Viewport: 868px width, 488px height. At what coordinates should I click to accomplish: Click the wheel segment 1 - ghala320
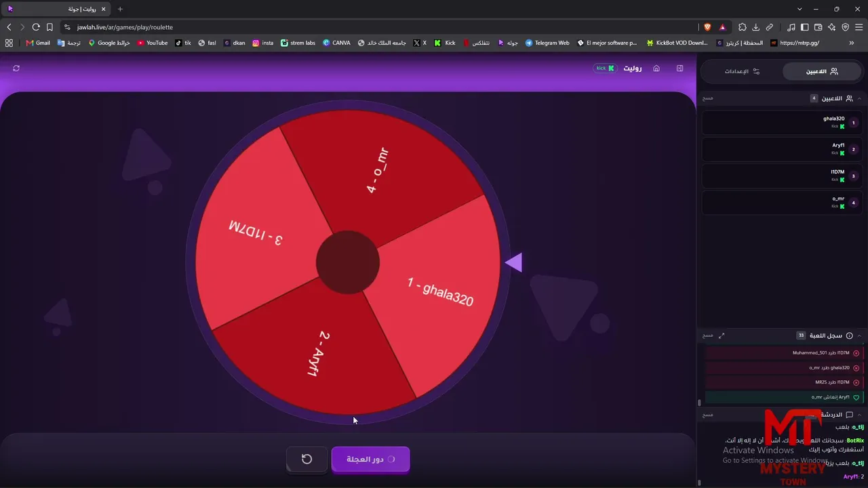441,291
